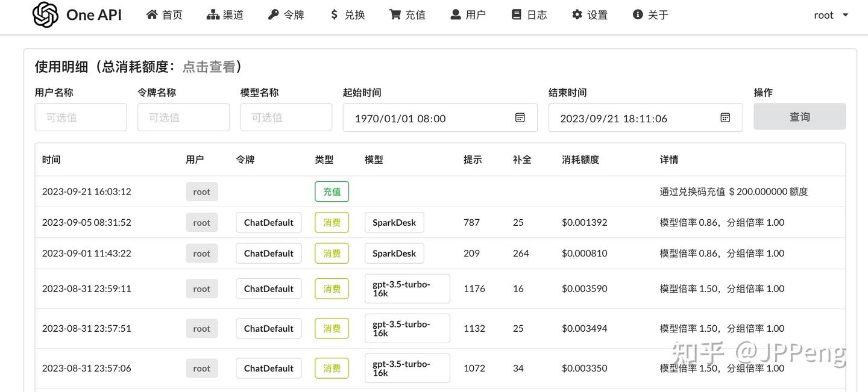Select the green 充值 status tag
The height and width of the screenshot is (392, 868).
(x=332, y=191)
